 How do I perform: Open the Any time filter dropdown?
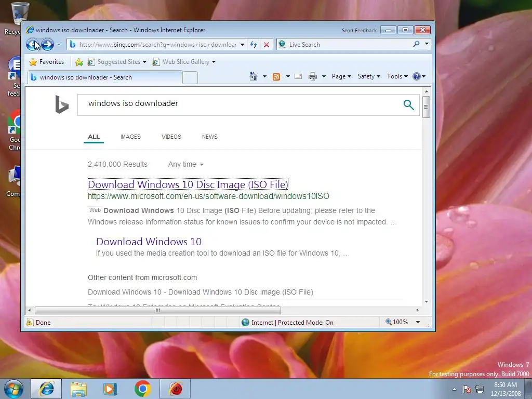(x=186, y=165)
